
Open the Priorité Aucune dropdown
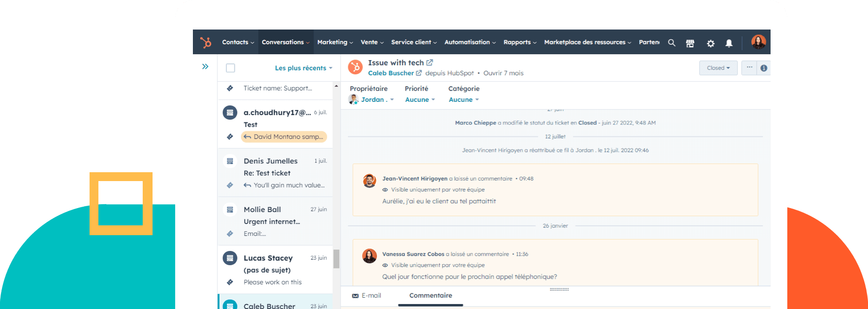tap(420, 99)
